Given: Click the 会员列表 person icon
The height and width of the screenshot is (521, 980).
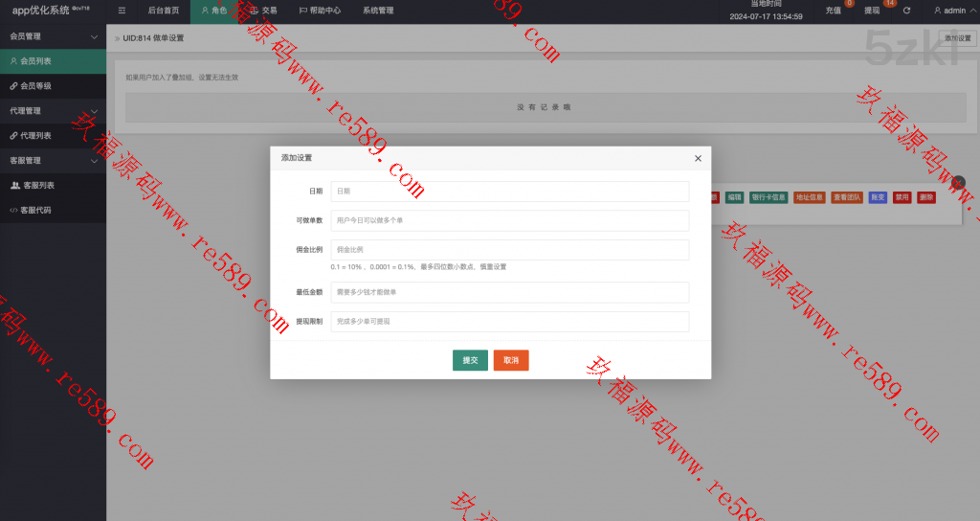Looking at the screenshot, I should click(x=13, y=61).
